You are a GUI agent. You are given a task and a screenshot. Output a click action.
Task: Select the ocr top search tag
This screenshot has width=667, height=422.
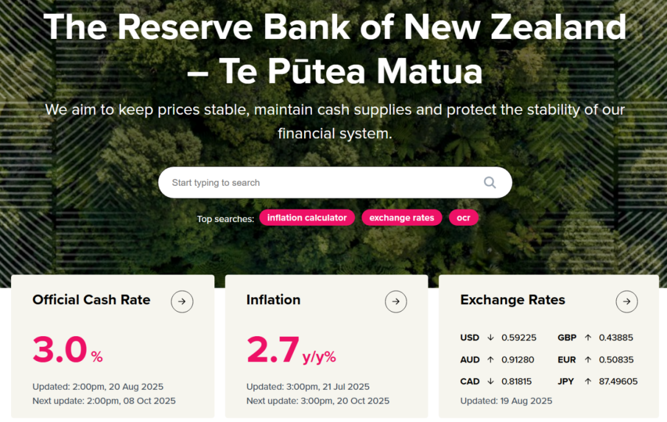coord(464,218)
